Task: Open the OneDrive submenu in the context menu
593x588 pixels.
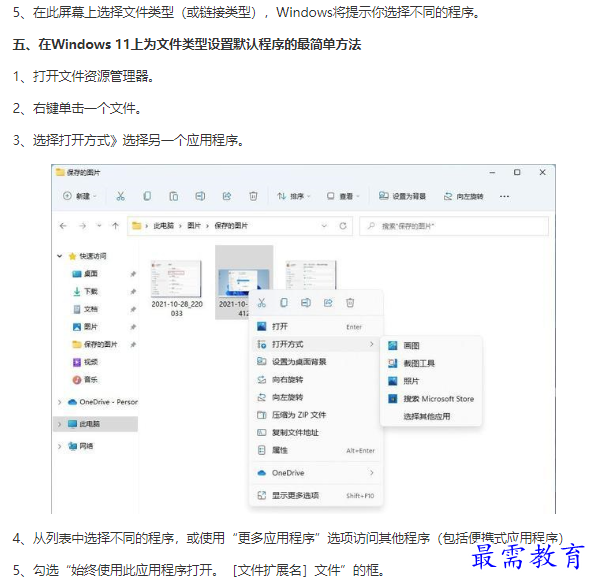Action: (316, 473)
